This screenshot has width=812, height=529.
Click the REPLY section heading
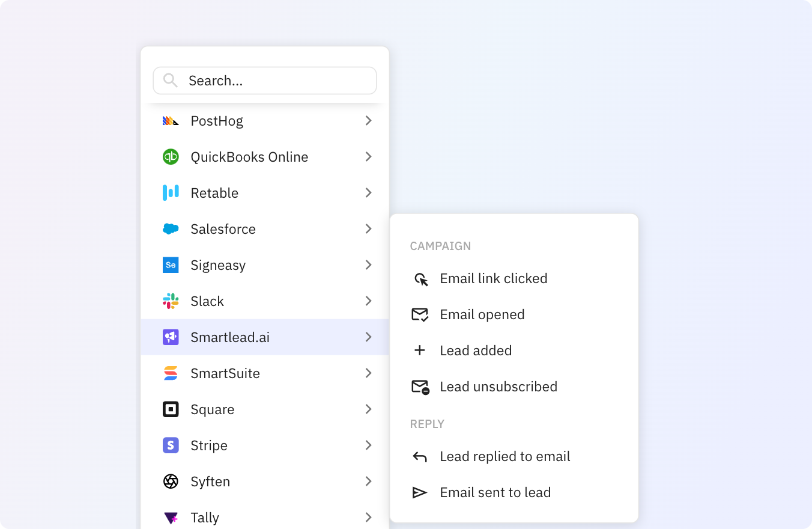[x=427, y=424]
